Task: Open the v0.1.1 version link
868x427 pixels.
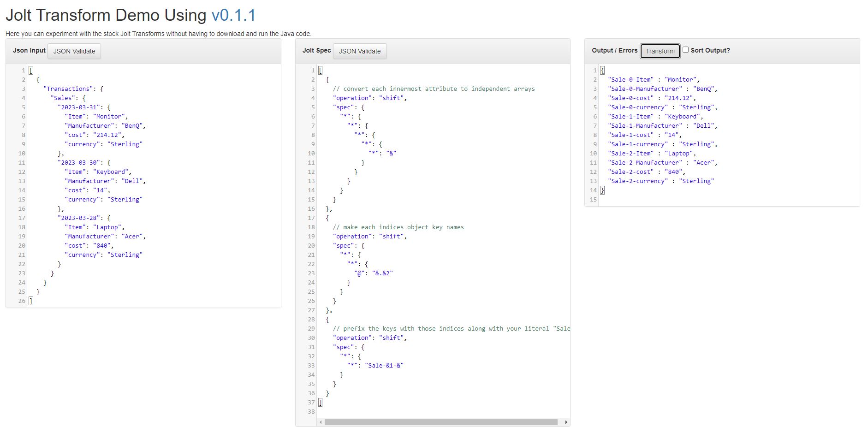Action: [233, 15]
